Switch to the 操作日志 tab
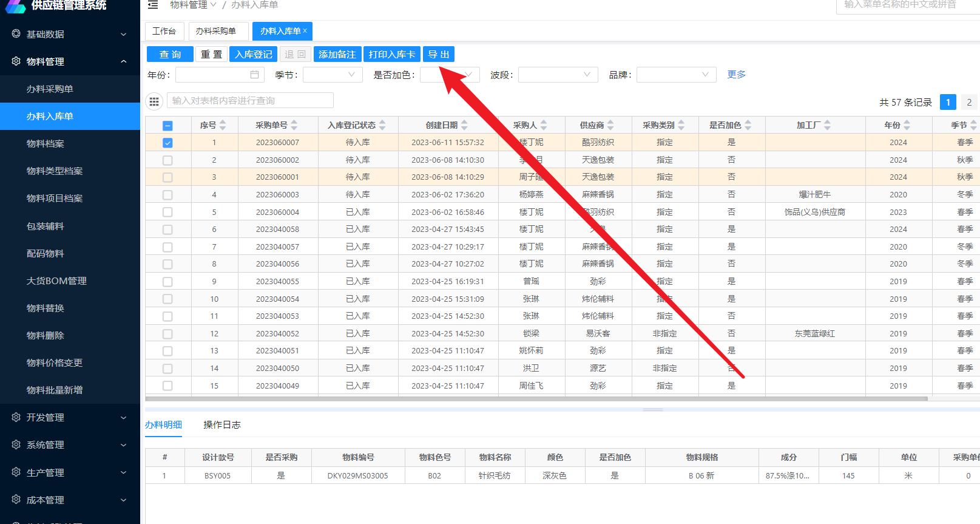Viewport: 980px width, 524px height. (222, 425)
